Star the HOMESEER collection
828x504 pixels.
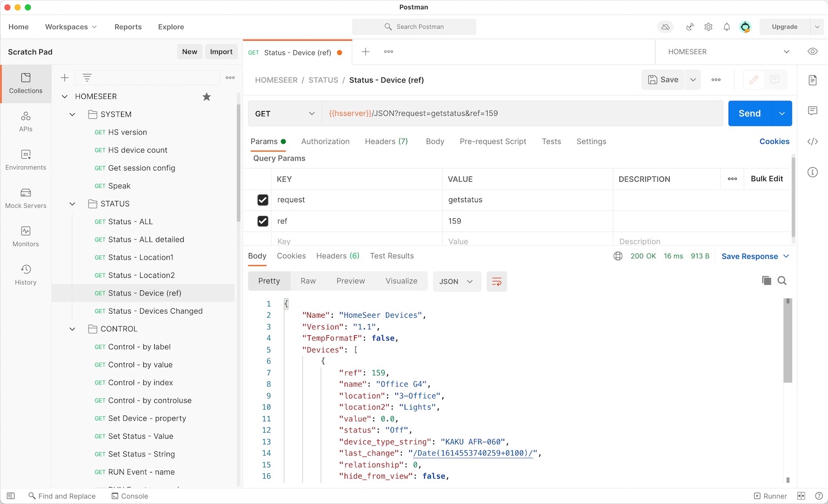click(x=206, y=97)
